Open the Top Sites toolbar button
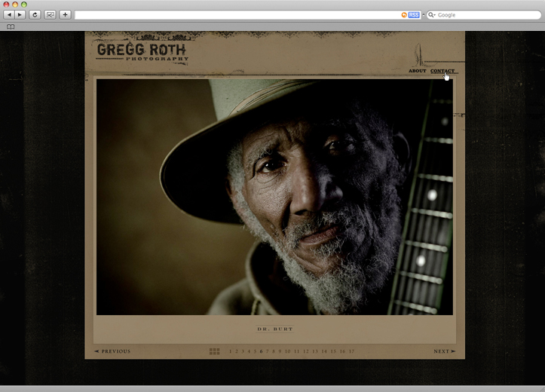The width and height of the screenshot is (545, 392). [50, 14]
